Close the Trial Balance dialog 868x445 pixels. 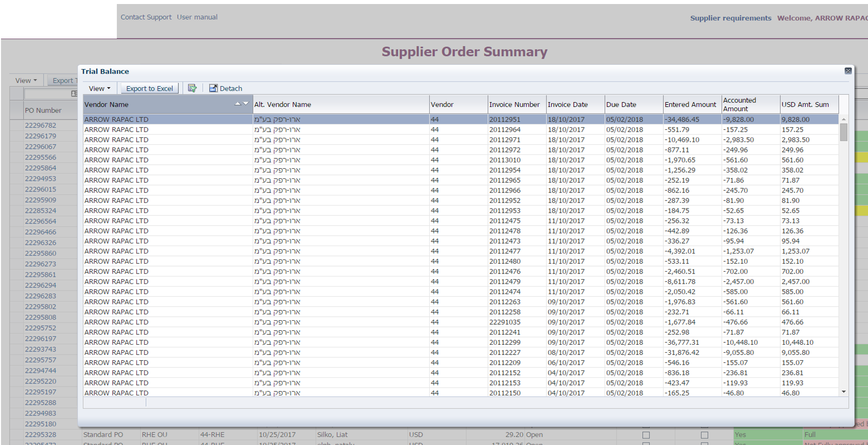(x=848, y=71)
